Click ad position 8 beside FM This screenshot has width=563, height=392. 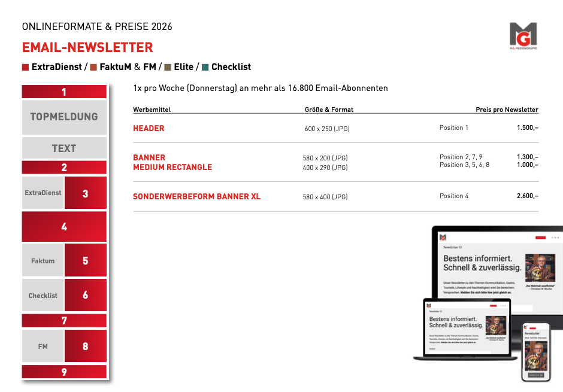click(x=86, y=346)
